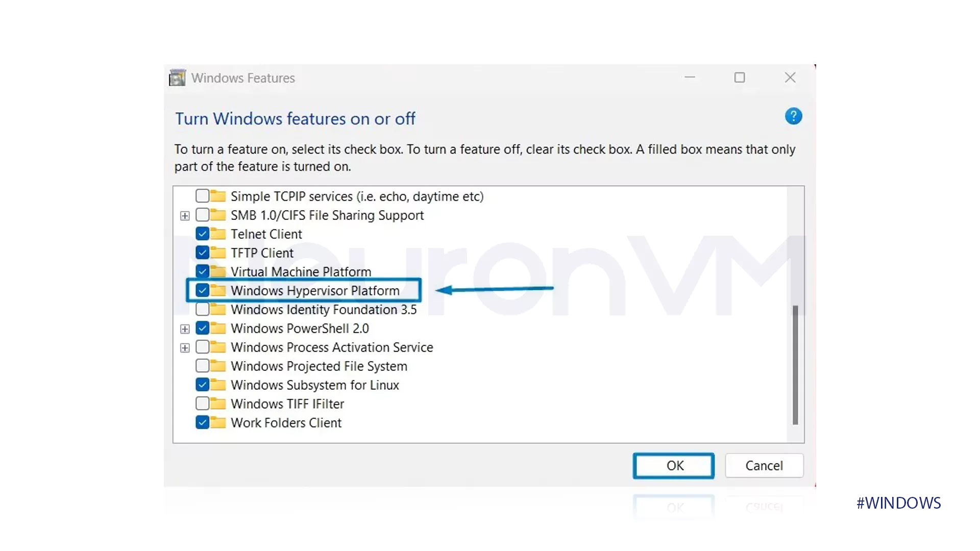
Task: Click the Cancel button
Action: 764,465
